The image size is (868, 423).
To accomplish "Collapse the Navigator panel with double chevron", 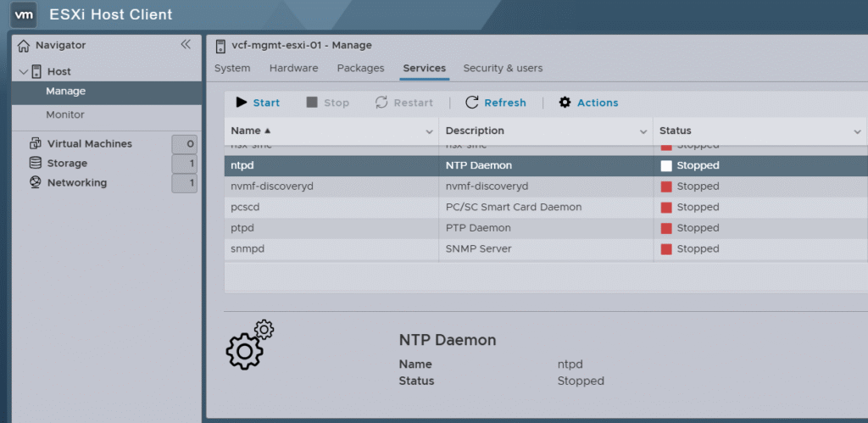I will 186,45.
